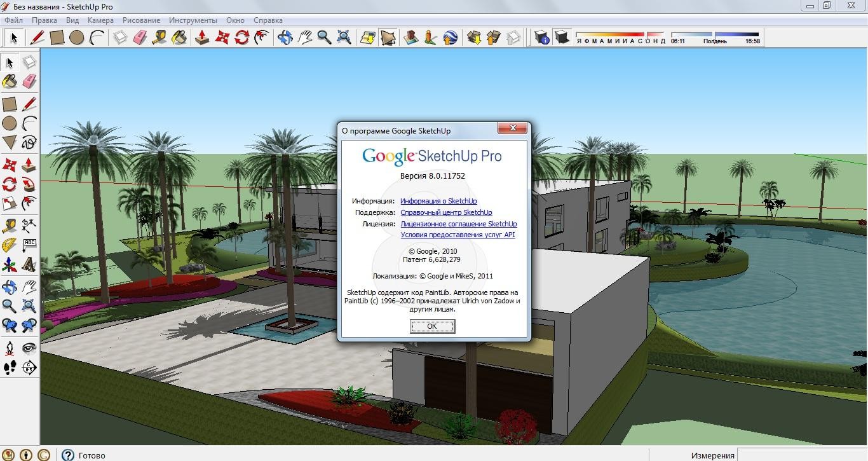Select the Axes tool
The width and height of the screenshot is (868, 461).
coord(10,265)
